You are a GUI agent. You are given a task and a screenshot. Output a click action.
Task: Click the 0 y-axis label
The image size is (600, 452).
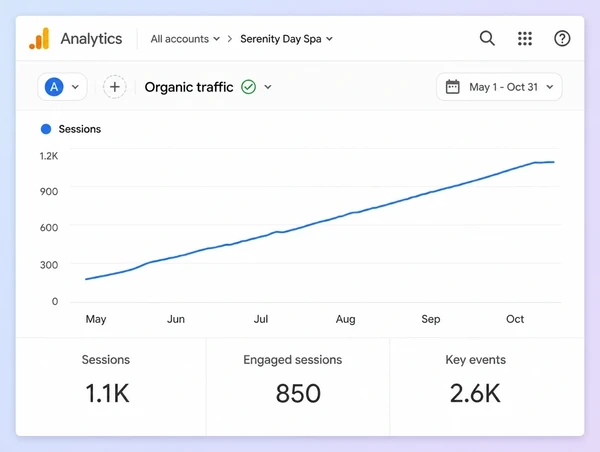point(55,301)
